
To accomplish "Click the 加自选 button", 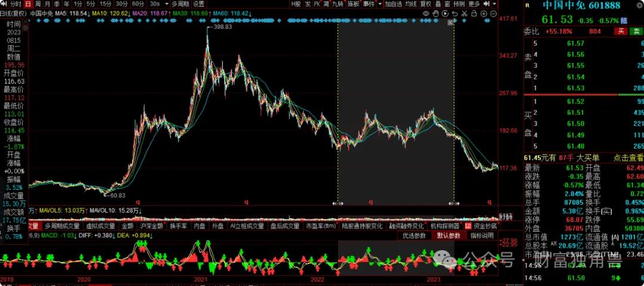I will 394,4.
